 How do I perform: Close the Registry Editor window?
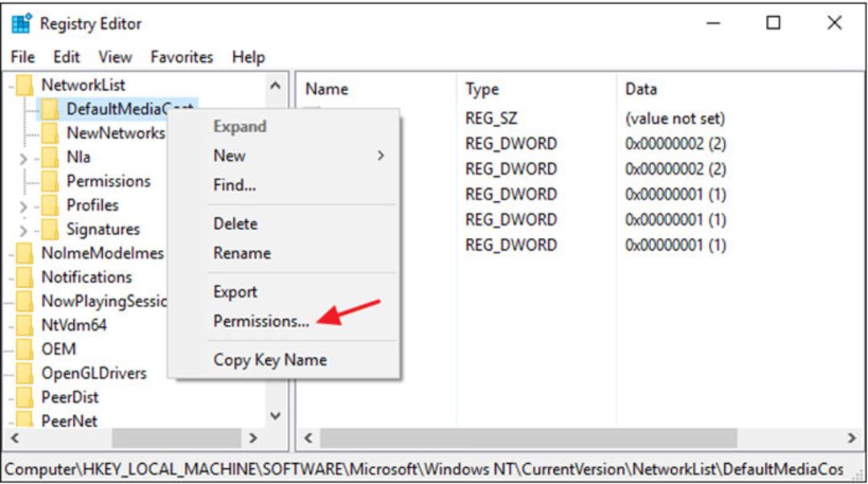point(834,23)
